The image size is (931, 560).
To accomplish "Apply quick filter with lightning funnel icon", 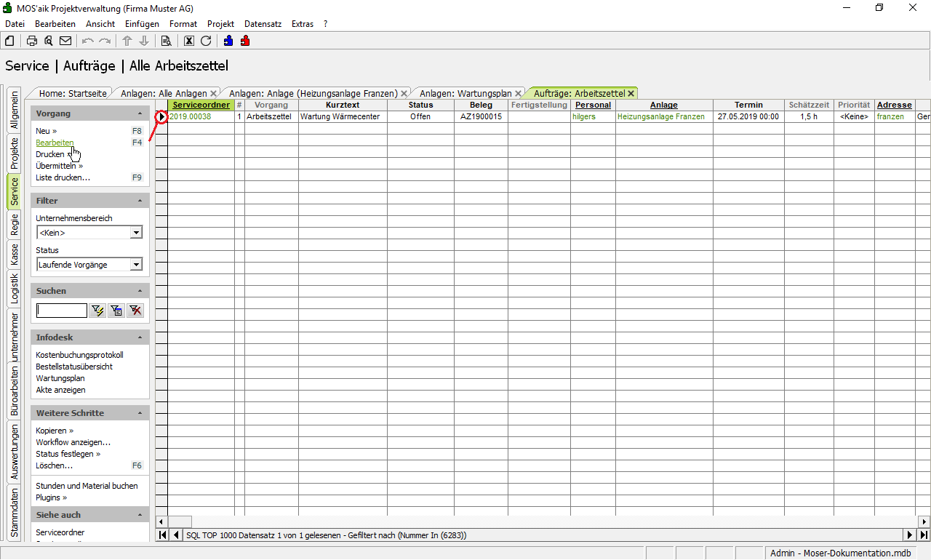I will [97, 311].
